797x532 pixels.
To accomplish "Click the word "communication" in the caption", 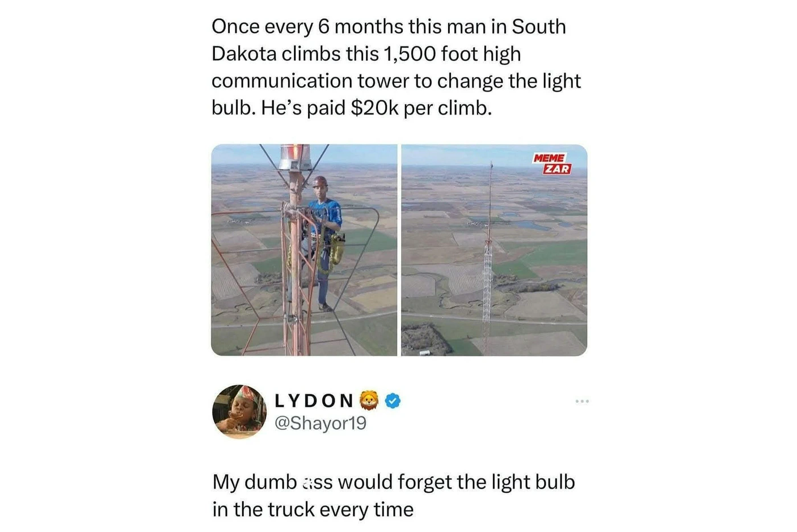I will 282,81.
